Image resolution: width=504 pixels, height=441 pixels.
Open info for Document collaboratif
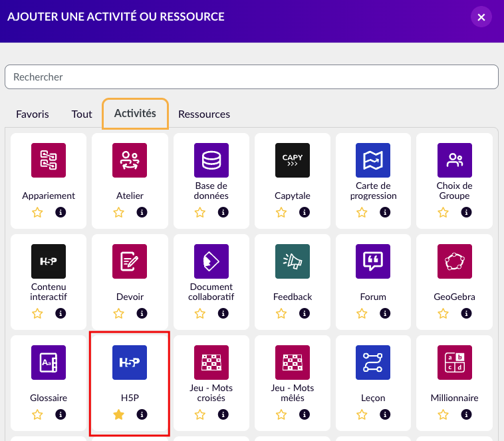[223, 313]
